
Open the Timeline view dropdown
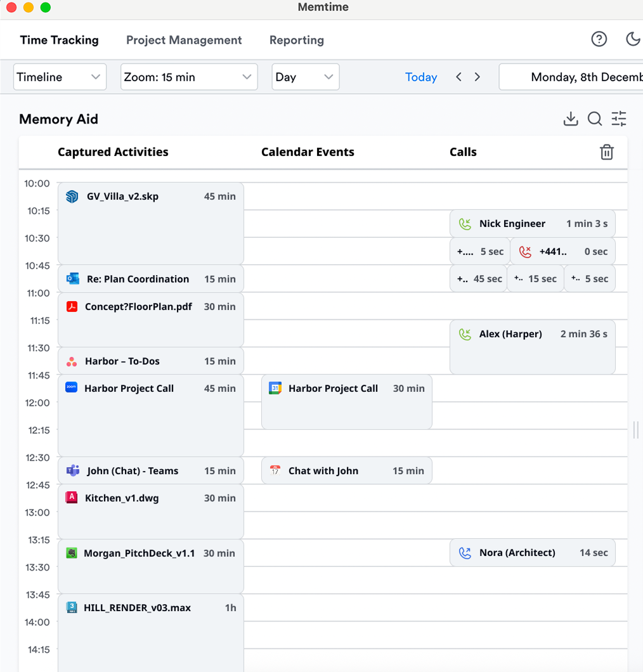click(60, 77)
